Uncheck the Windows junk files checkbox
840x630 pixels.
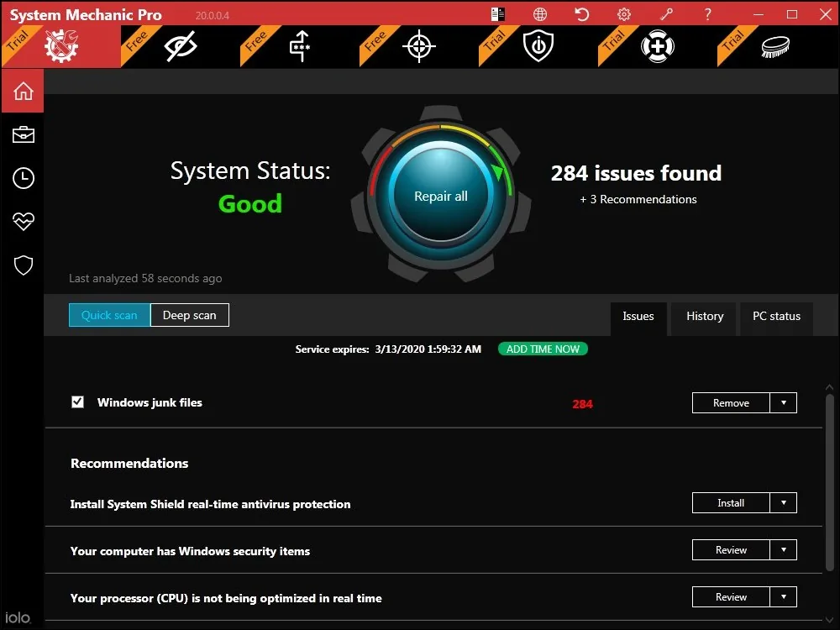(77, 402)
